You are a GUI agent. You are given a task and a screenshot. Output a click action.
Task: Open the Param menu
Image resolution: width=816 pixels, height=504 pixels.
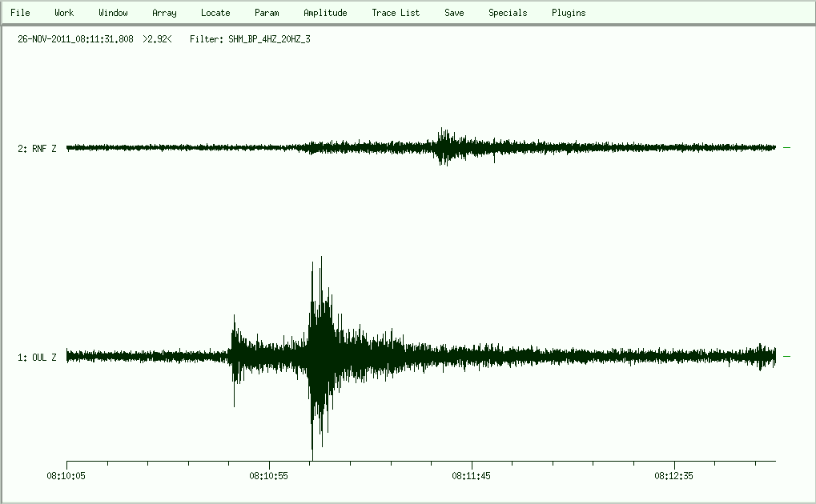(x=267, y=13)
